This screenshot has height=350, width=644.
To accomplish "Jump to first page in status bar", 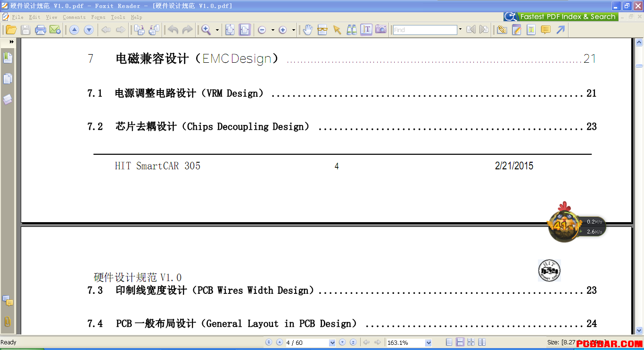I will coord(269,342).
